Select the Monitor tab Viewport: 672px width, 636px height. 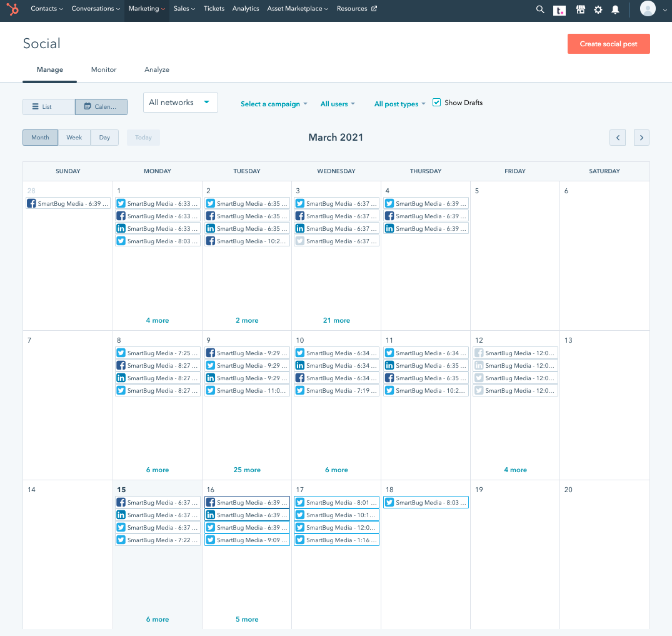pyautogui.click(x=104, y=69)
